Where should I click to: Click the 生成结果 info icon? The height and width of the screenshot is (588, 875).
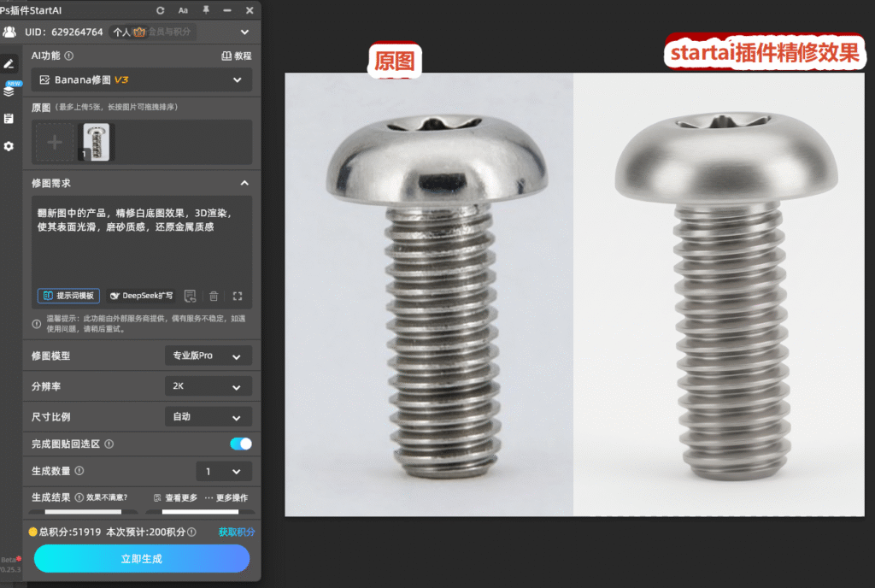(x=79, y=497)
